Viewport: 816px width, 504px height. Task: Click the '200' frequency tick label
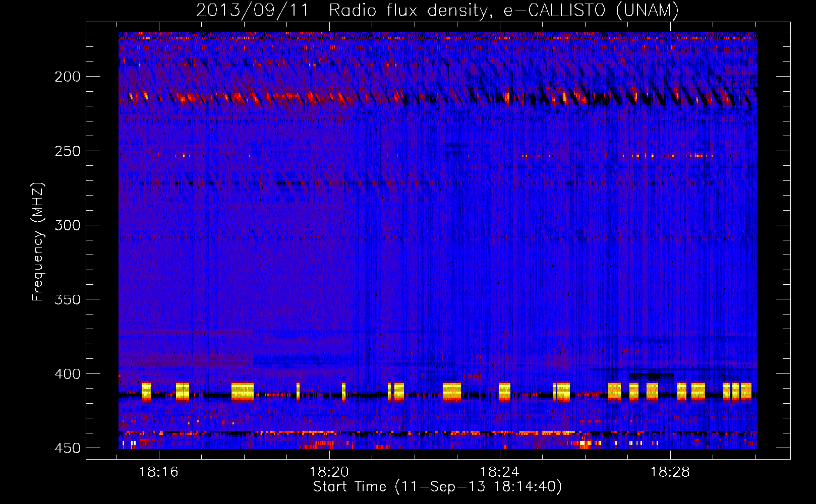tap(67, 77)
